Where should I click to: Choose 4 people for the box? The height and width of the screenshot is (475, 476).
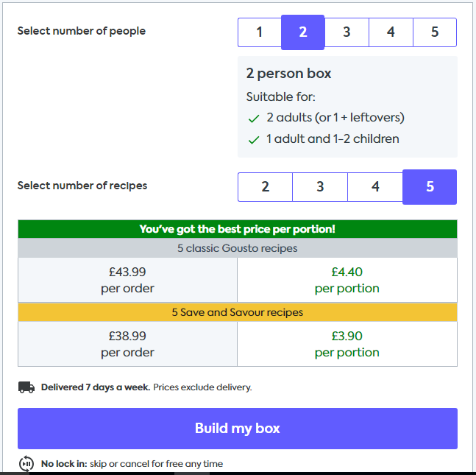pyautogui.click(x=391, y=32)
